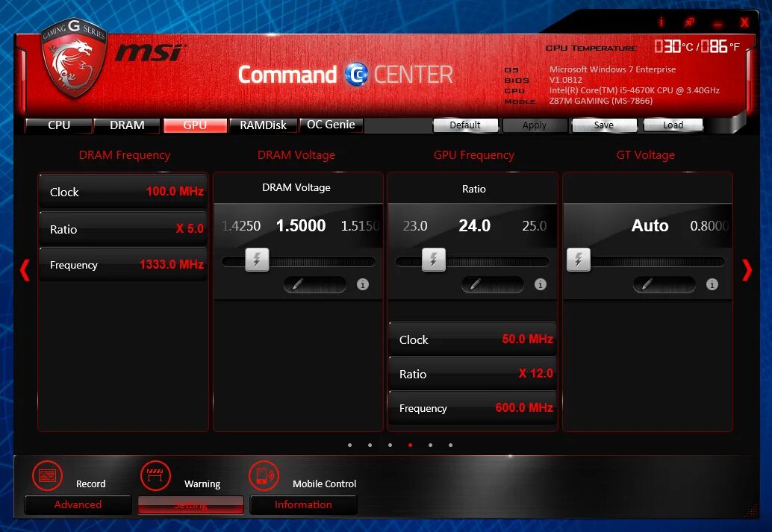Image resolution: width=772 pixels, height=532 pixels.
Task: Select GPU ratio value 23.0
Action: point(415,226)
